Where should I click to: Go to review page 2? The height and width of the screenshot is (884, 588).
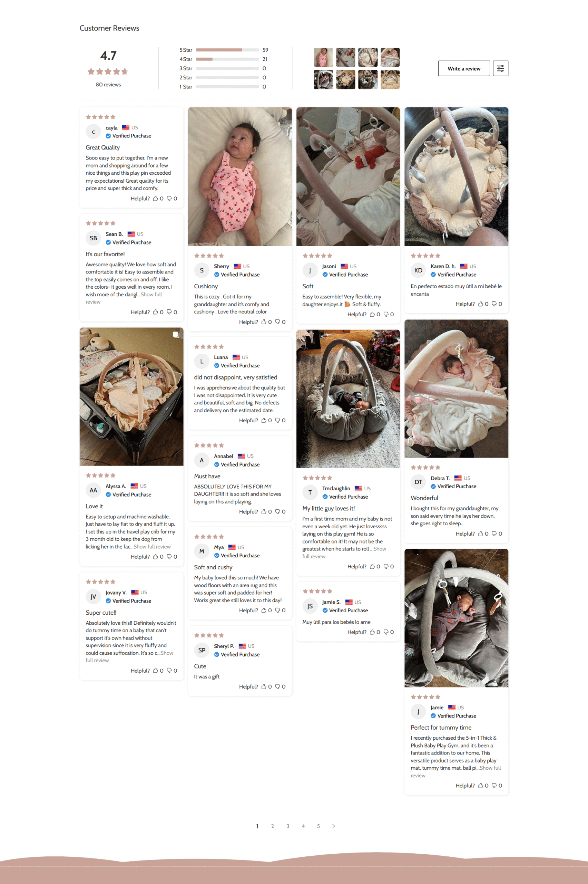[x=273, y=826]
